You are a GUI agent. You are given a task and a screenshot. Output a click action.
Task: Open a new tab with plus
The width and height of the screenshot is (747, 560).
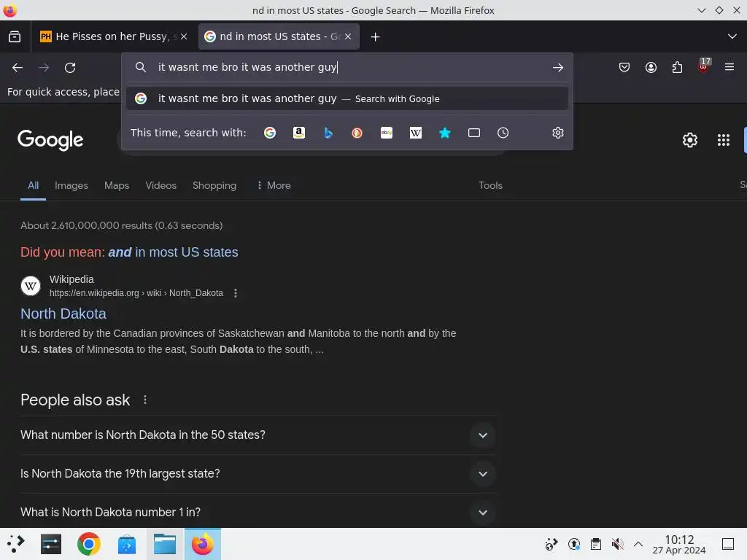[375, 36]
